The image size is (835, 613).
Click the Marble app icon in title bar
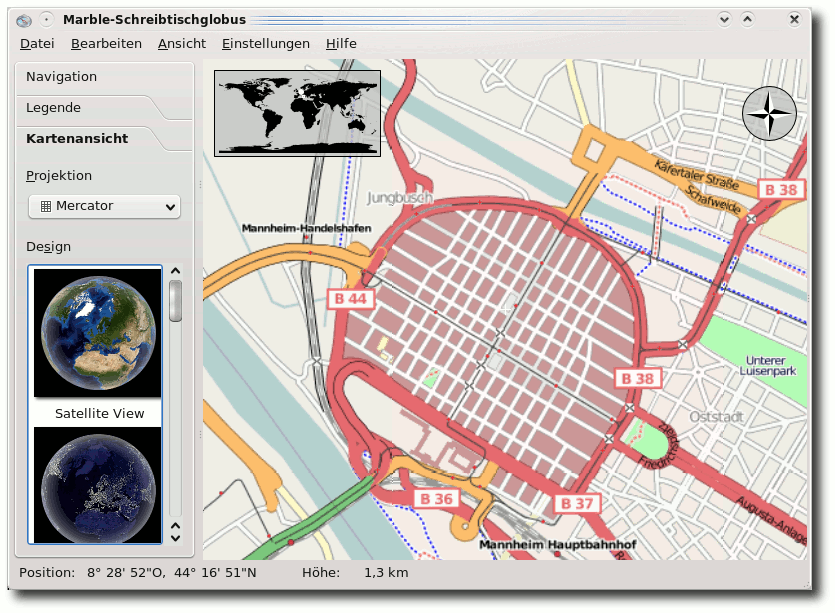[25, 20]
